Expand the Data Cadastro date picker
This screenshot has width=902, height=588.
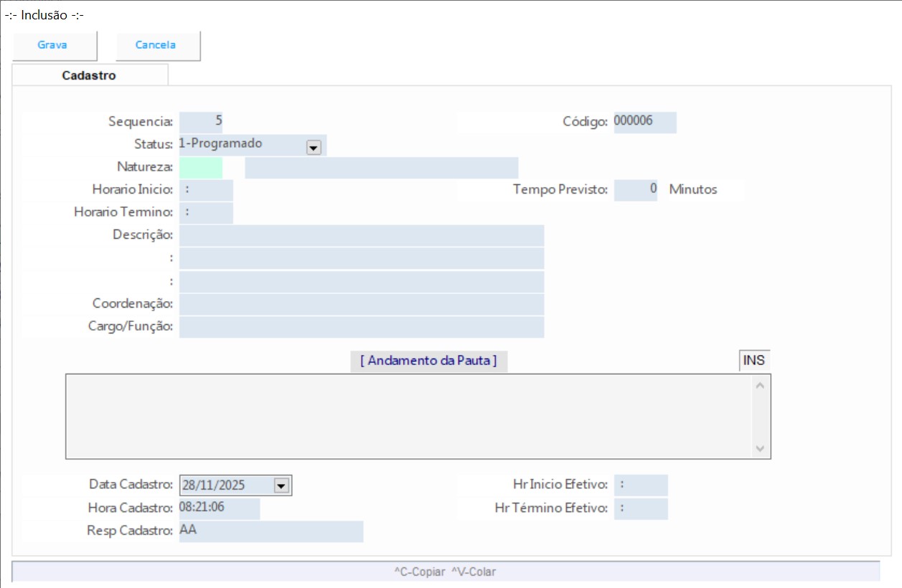coord(281,485)
